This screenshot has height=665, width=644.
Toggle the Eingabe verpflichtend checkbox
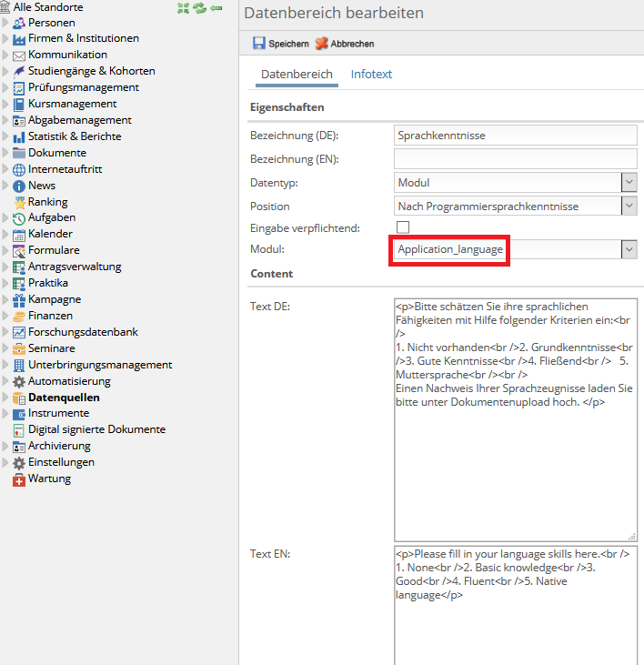click(x=403, y=227)
